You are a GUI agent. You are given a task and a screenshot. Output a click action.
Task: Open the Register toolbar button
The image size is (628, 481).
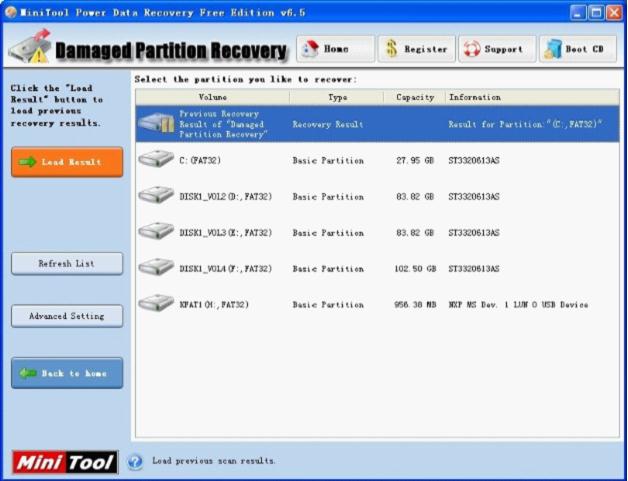click(417, 49)
